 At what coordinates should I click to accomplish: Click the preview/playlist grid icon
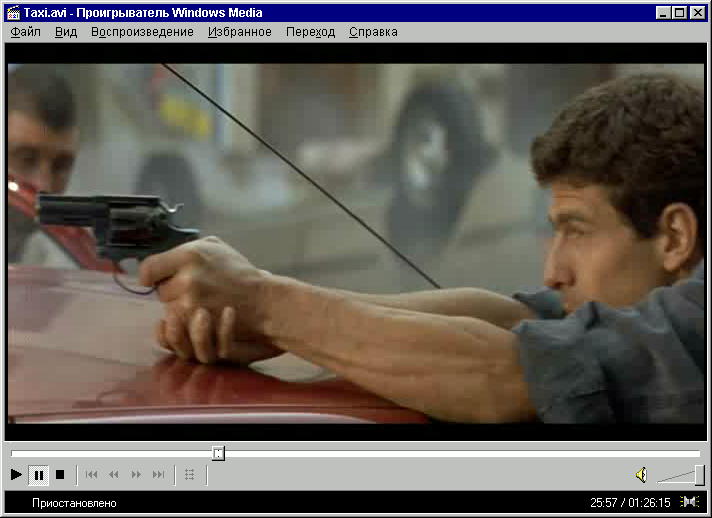click(x=190, y=475)
